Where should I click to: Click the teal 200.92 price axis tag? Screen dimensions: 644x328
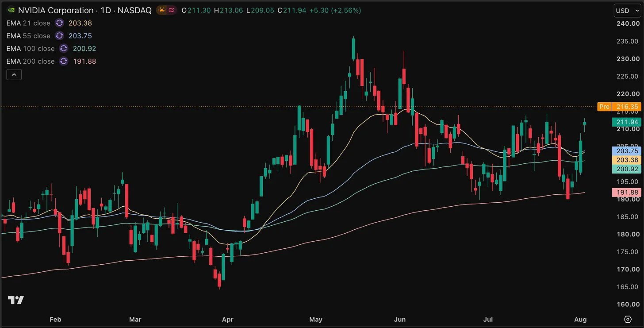pyautogui.click(x=626, y=169)
